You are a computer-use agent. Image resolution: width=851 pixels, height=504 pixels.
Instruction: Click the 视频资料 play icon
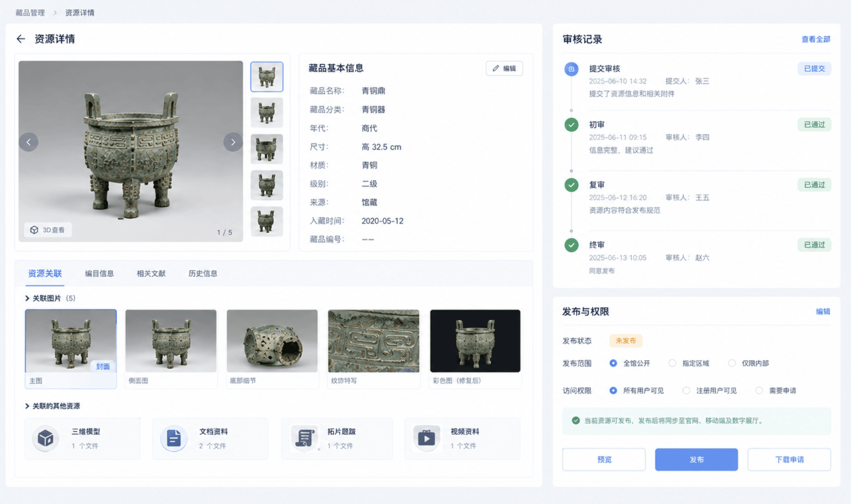point(426,438)
